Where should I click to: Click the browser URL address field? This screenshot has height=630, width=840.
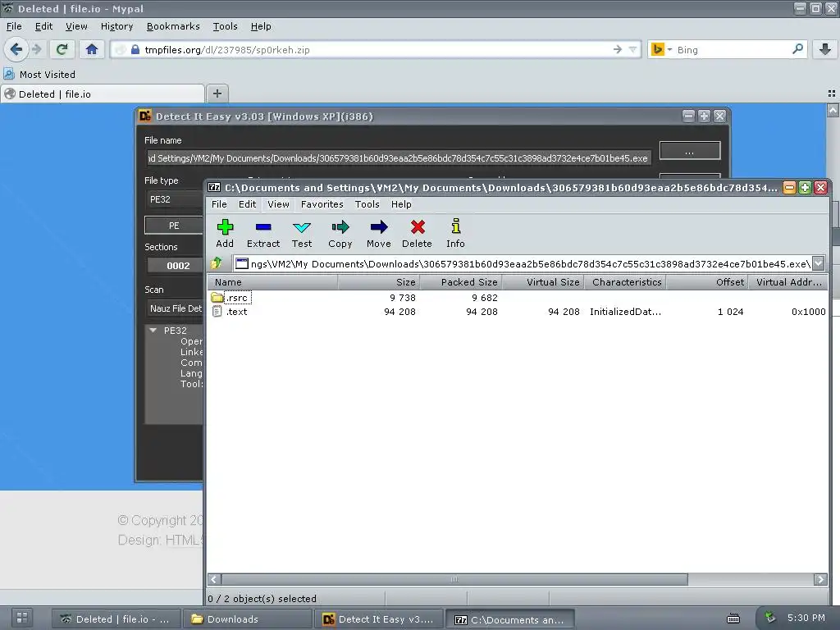pos(375,49)
